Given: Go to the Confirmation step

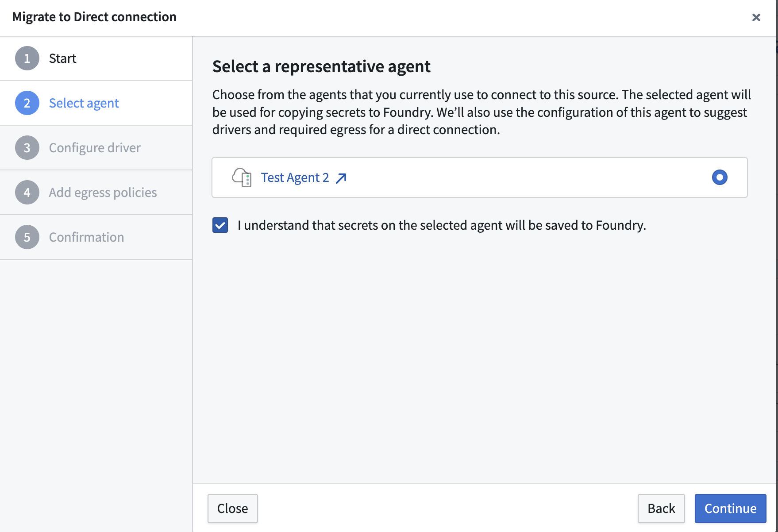Looking at the screenshot, I should point(86,237).
